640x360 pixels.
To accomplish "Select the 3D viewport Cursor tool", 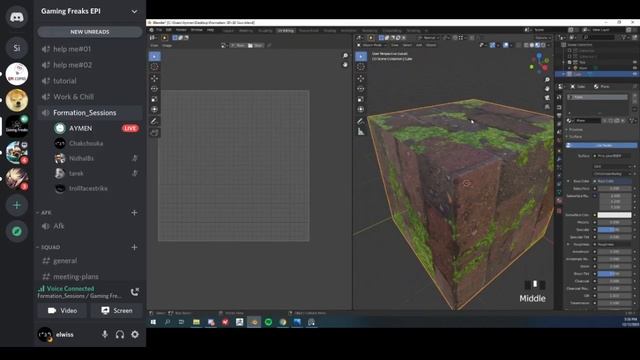I will (361, 67).
